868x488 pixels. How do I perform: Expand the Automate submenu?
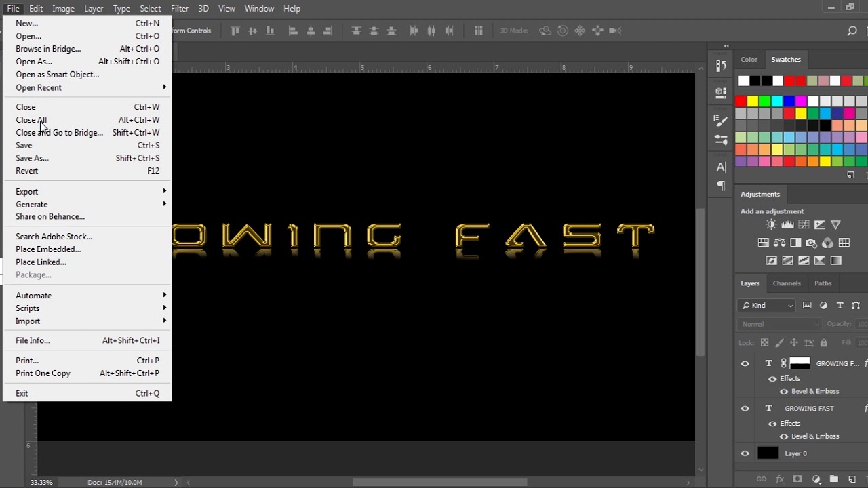click(x=87, y=296)
